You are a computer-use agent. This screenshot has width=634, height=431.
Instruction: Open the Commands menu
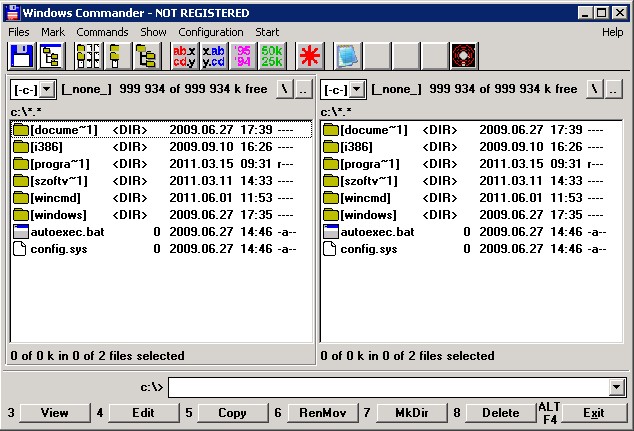tap(102, 32)
